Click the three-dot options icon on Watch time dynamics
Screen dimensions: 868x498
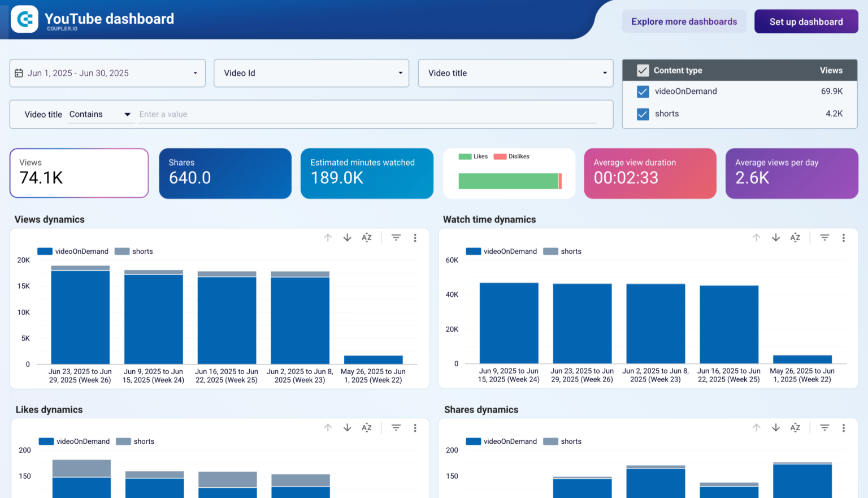(x=844, y=237)
